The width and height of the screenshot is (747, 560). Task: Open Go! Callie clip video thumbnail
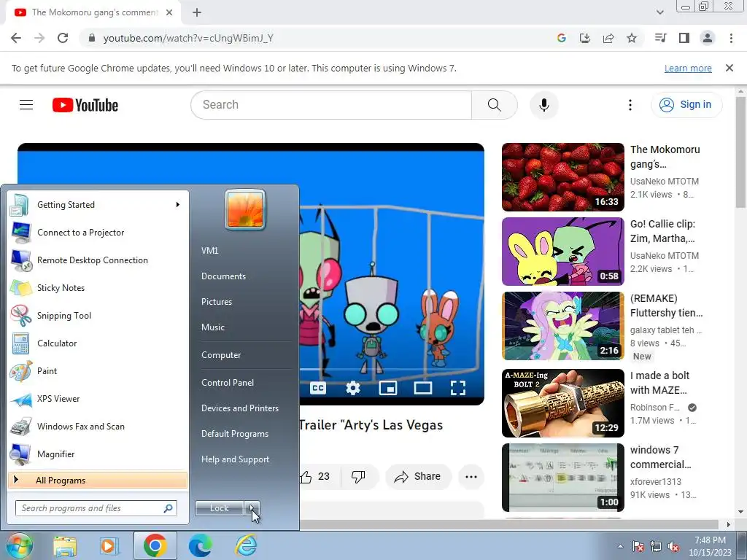[562, 252]
